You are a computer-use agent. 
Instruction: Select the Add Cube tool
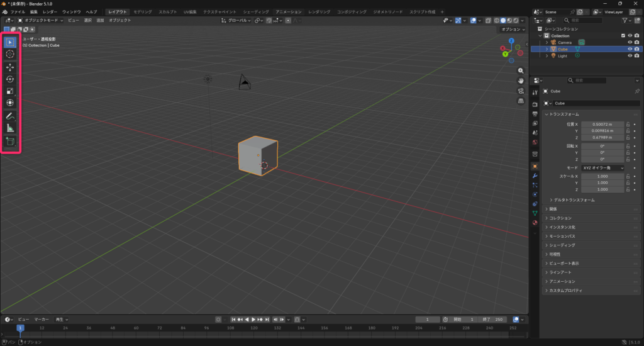[10, 142]
